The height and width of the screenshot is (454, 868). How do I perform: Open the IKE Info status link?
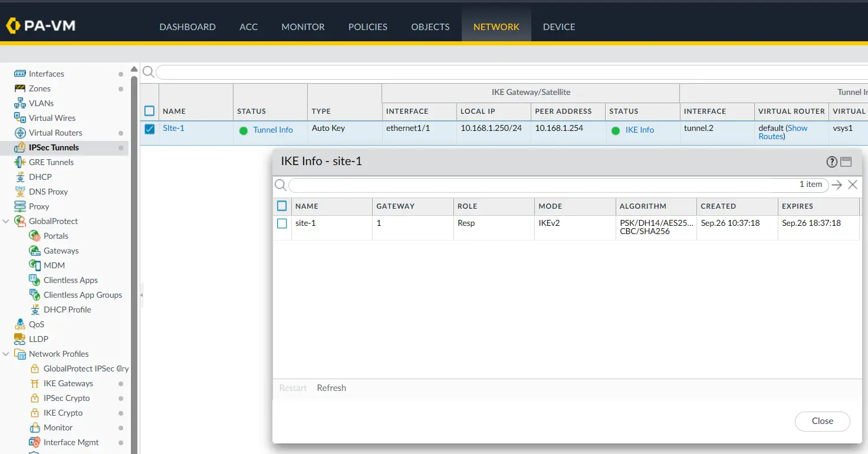tap(640, 130)
